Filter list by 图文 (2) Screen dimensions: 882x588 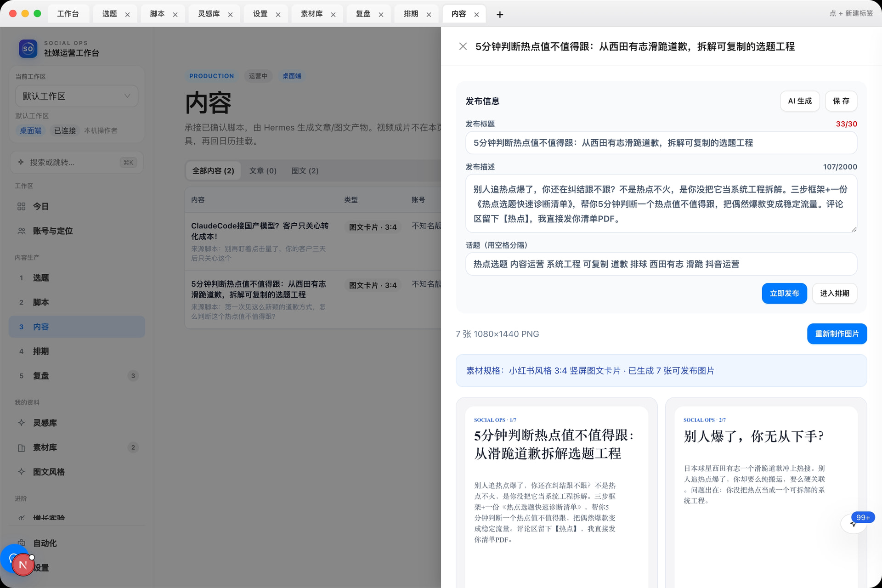(305, 171)
